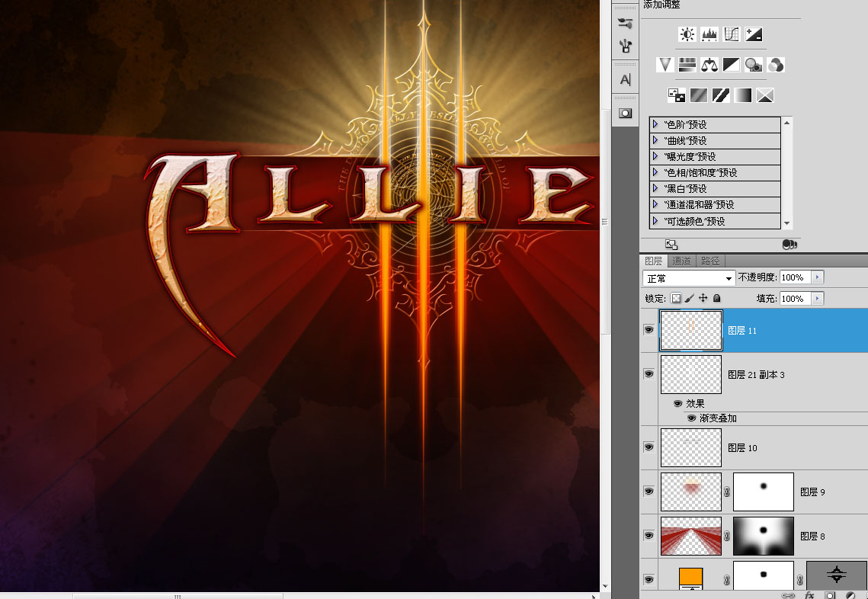Add an Exposure adjustment layer
The width and height of the screenshot is (868, 599).
(754, 35)
